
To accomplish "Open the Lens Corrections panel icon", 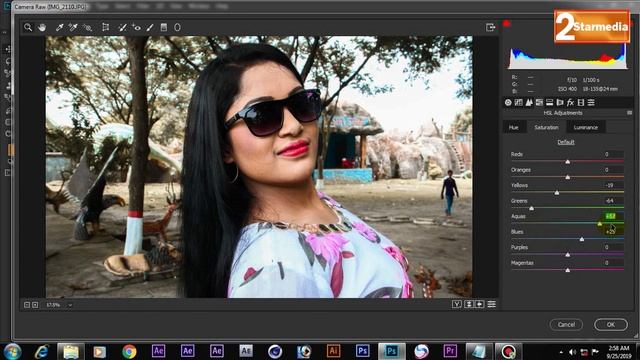I will click(x=560, y=102).
